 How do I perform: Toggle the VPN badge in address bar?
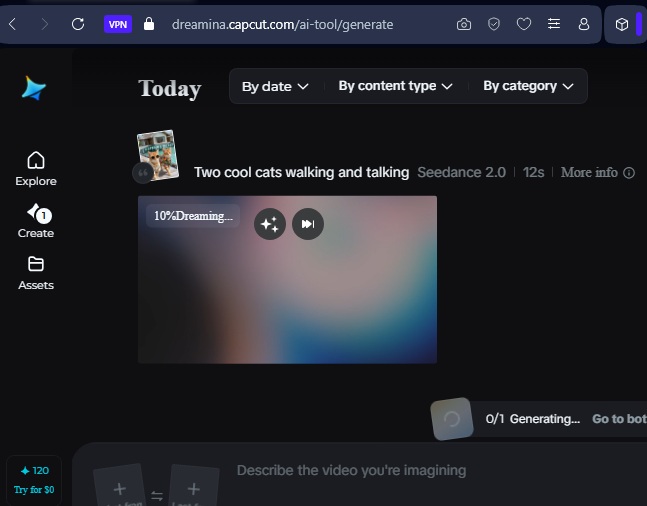point(118,24)
